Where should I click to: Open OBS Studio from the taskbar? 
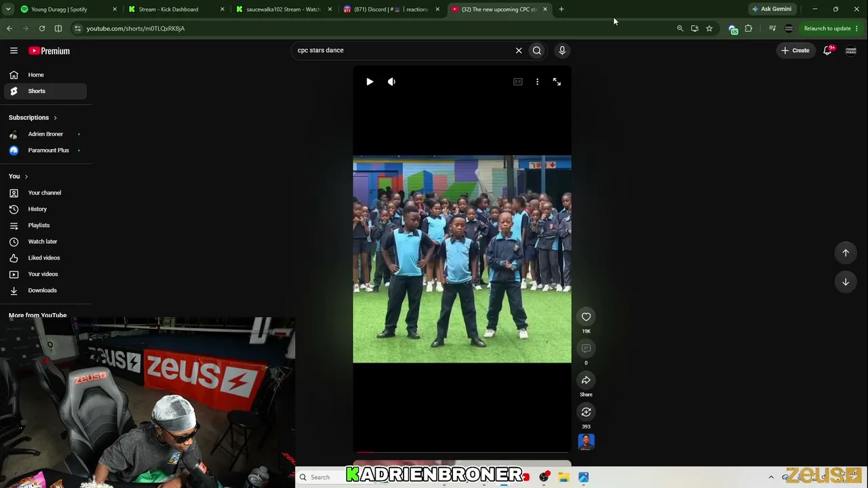[x=544, y=477]
